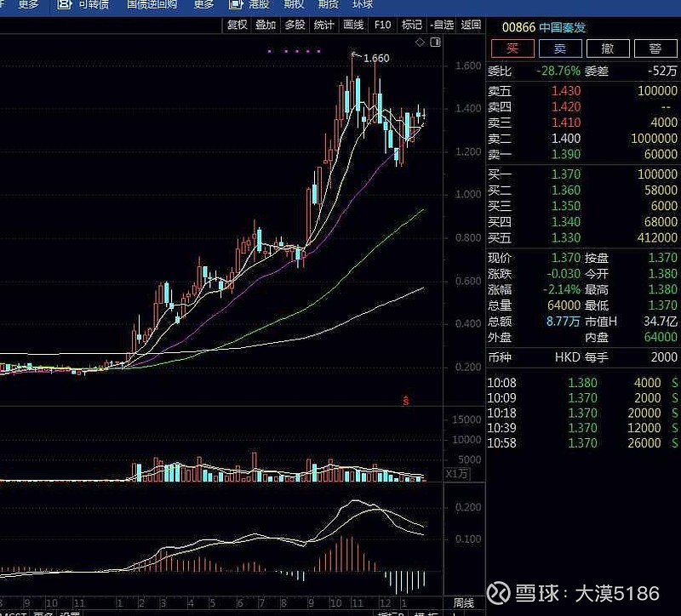The height and width of the screenshot is (616, 681).
Task: Click the 涨幅 value -2.14%
Action: pyautogui.click(x=562, y=289)
